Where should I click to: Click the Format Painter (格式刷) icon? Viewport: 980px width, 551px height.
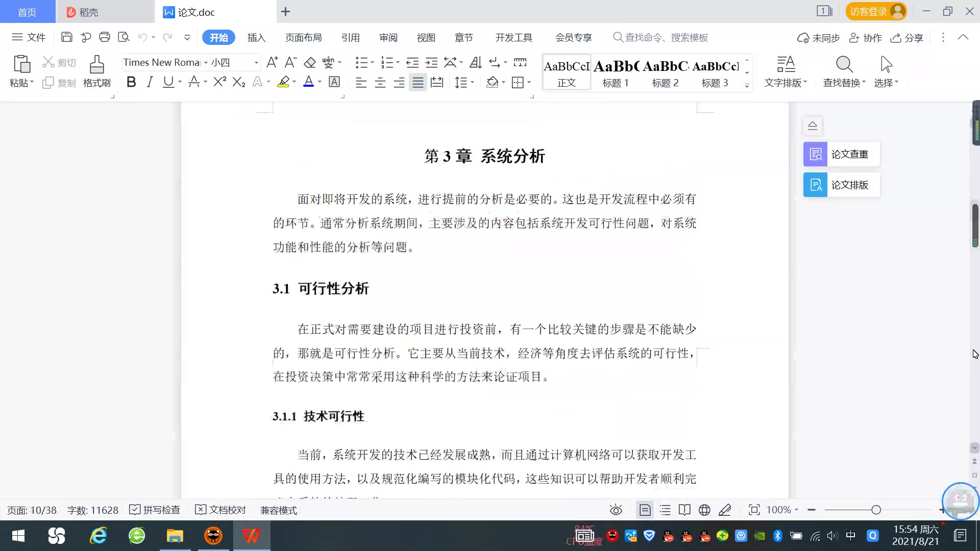(96, 65)
